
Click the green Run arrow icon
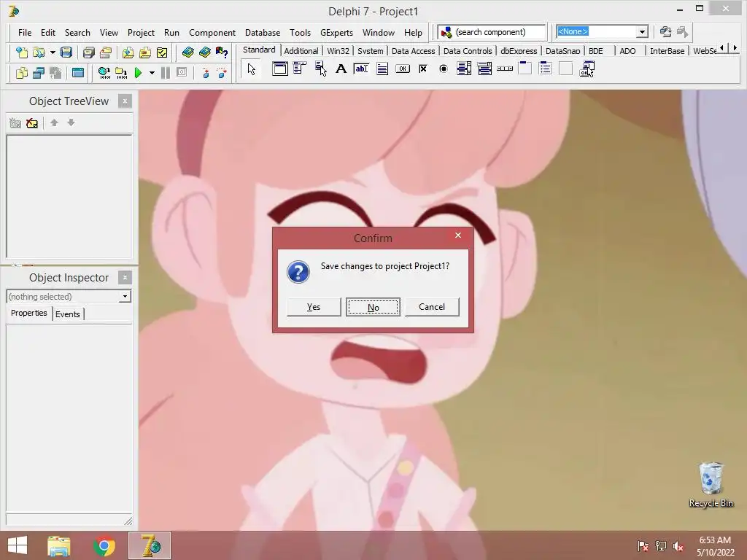138,73
